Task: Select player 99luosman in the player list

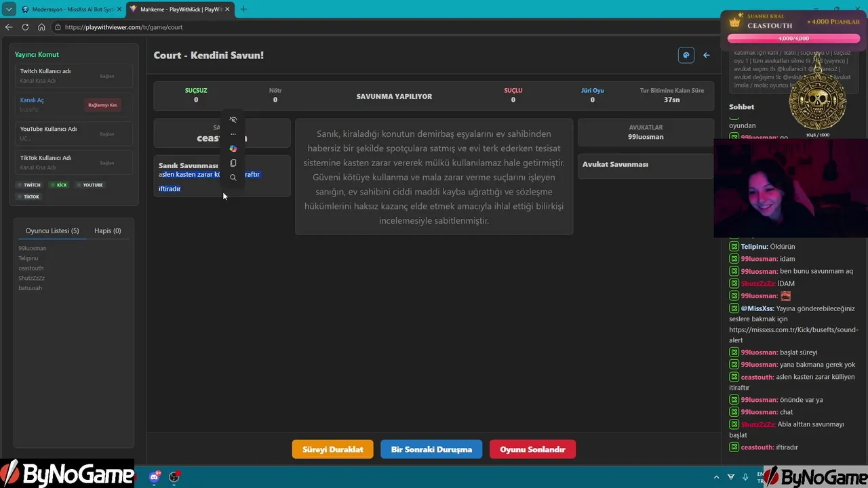Action: [x=33, y=248]
